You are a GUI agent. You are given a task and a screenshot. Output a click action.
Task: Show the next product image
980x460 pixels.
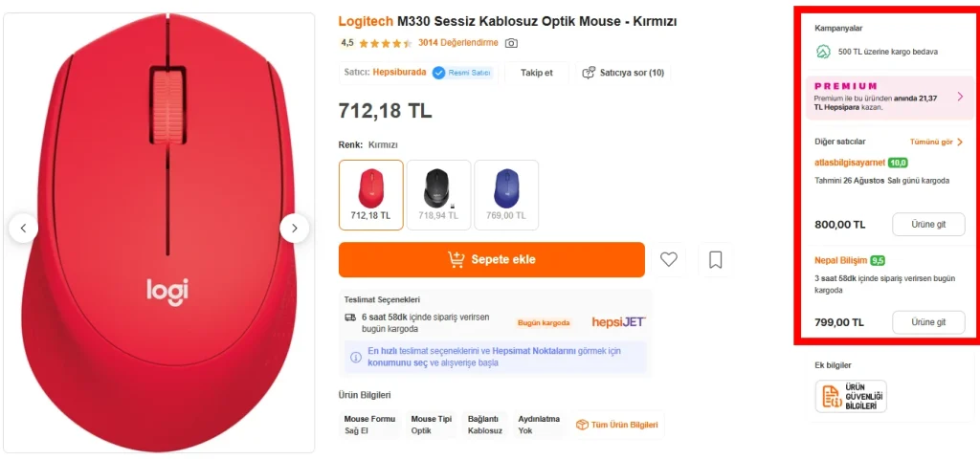(295, 228)
